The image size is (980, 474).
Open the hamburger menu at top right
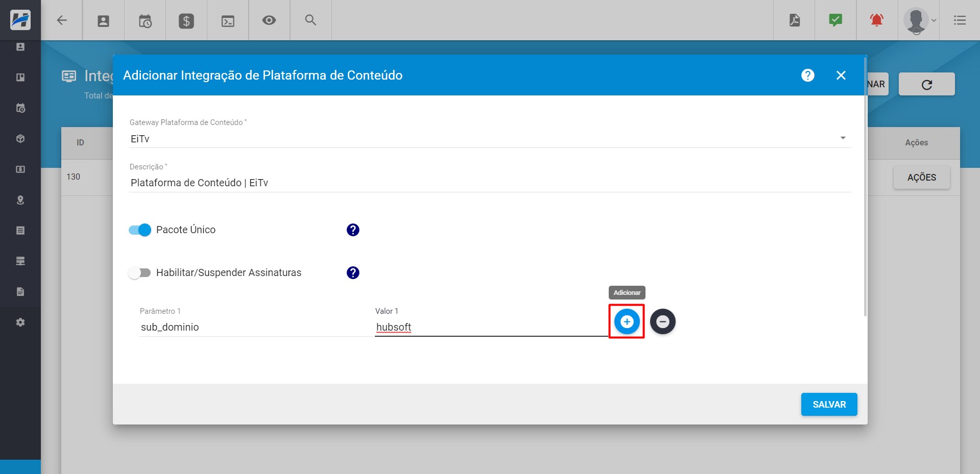point(961,20)
